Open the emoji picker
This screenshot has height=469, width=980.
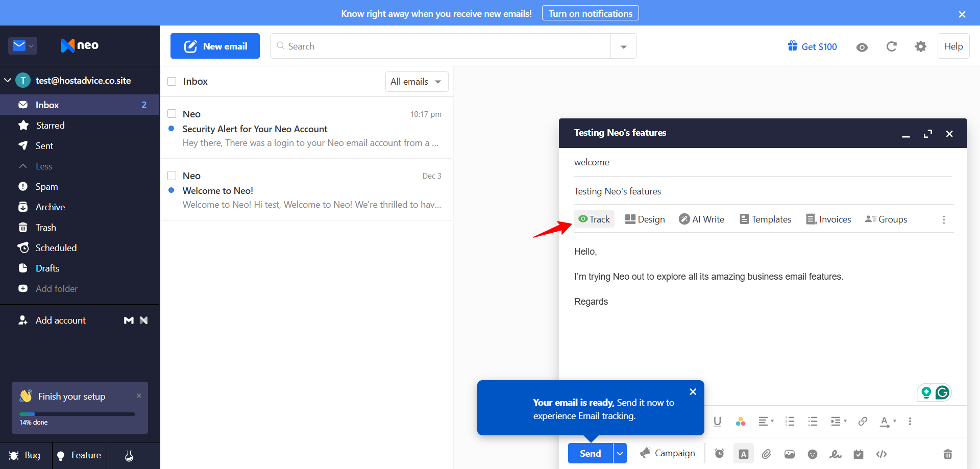(x=813, y=454)
